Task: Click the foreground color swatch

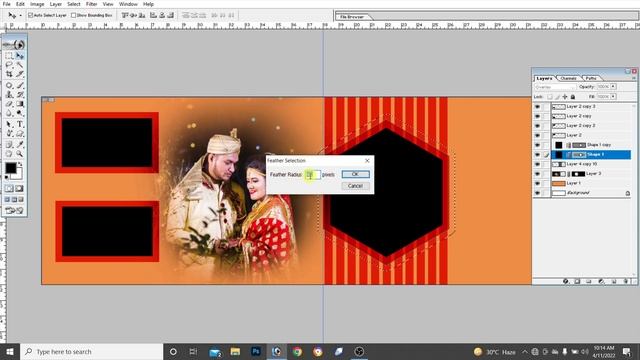Action: pos(11,168)
